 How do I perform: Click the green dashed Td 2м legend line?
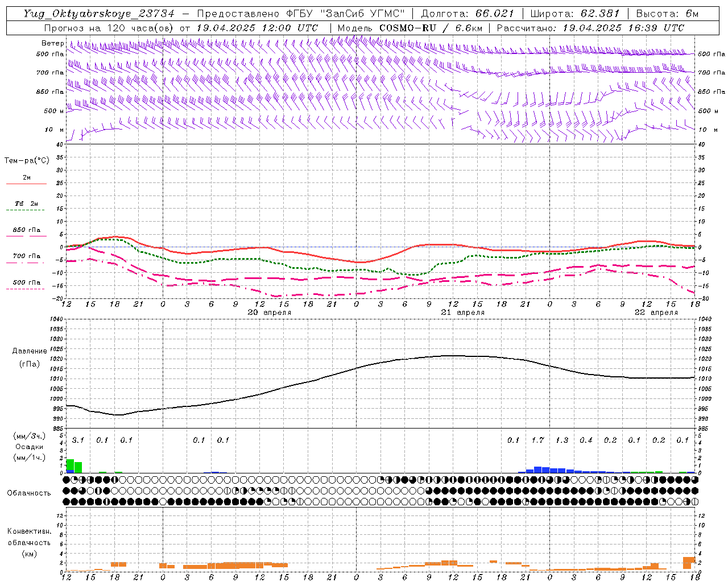point(26,210)
